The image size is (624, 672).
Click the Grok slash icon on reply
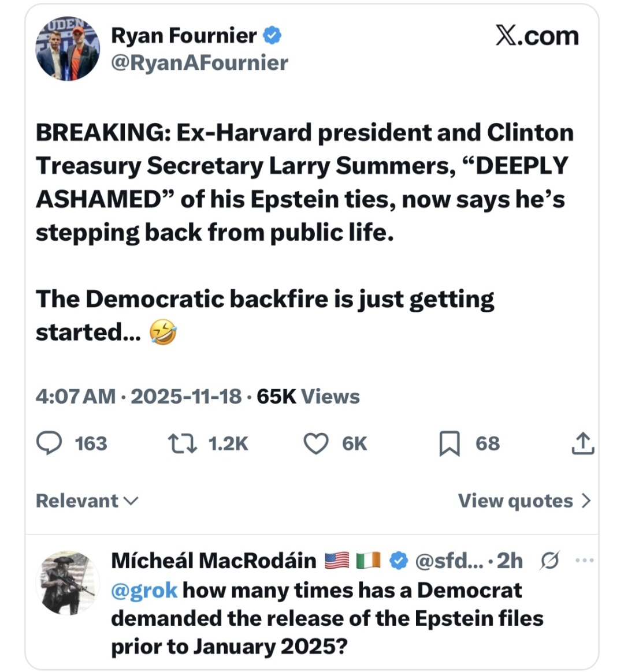coord(549,560)
